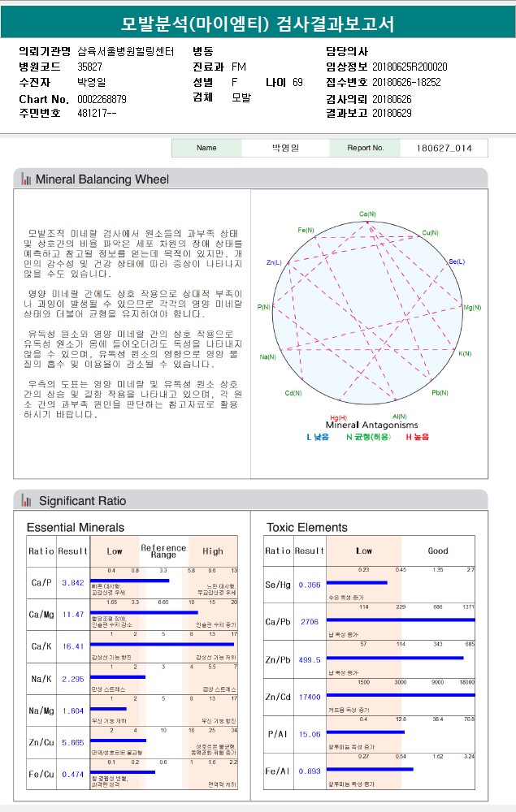Click the Mg(N) label on the wheel
516x812 pixels.
pyautogui.click(x=472, y=308)
